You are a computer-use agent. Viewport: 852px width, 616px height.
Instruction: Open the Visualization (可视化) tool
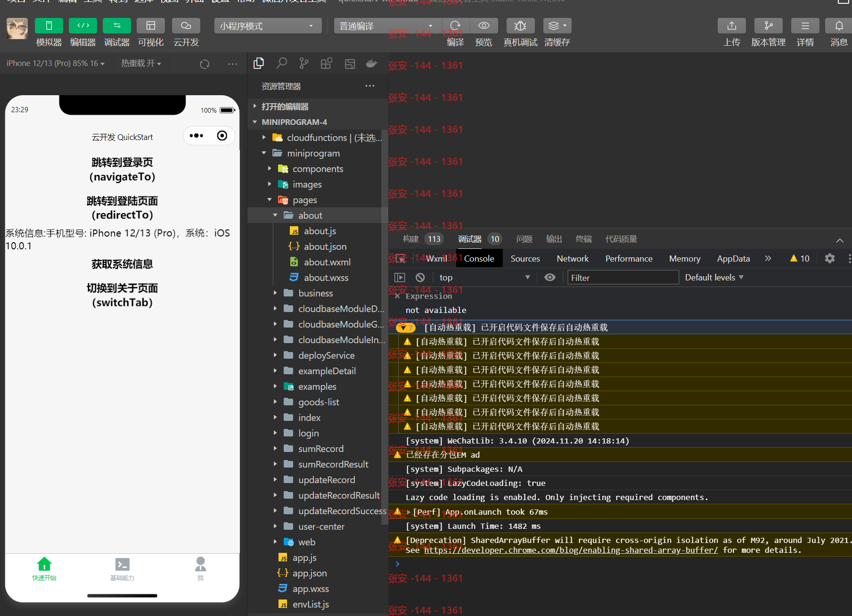151,26
